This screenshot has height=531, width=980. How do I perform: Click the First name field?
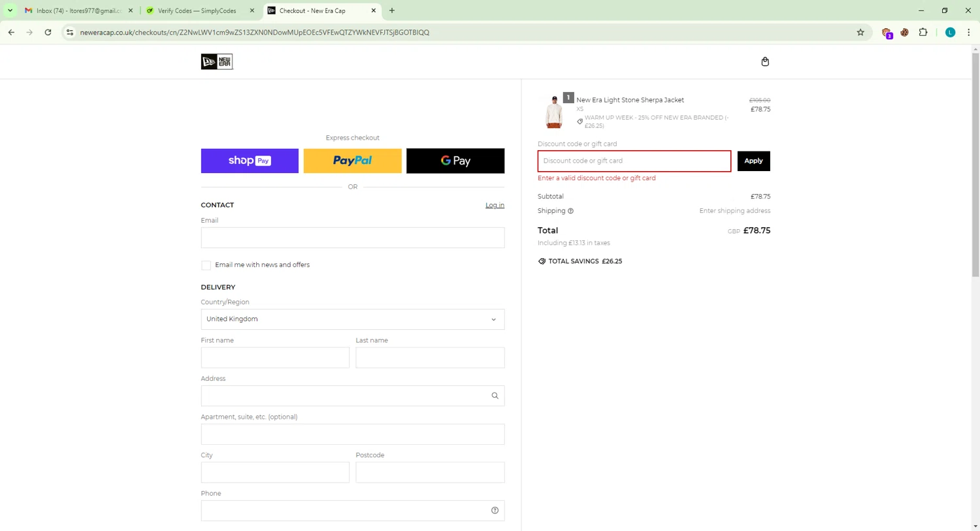(x=275, y=357)
